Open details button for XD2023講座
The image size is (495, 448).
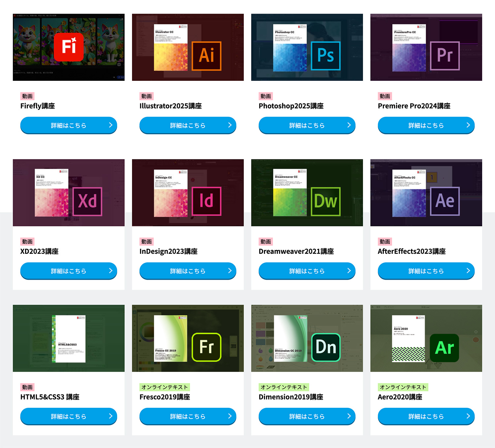[x=69, y=271]
